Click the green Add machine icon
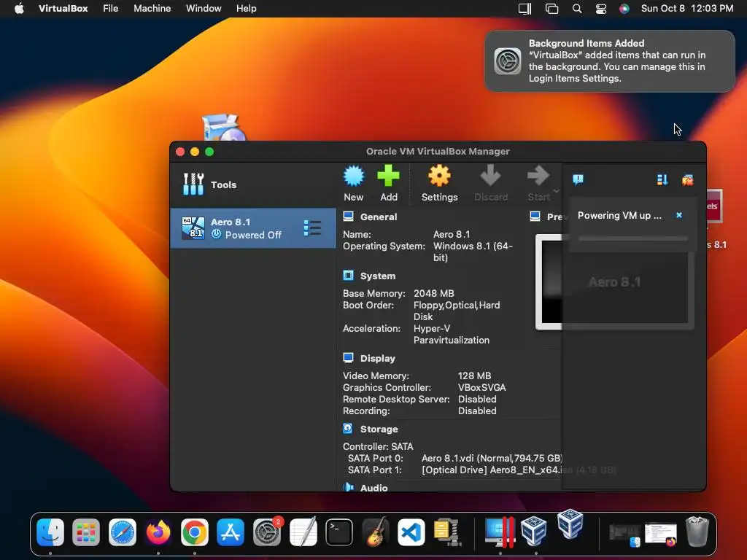Image resolution: width=747 pixels, height=560 pixels. point(388,176)
